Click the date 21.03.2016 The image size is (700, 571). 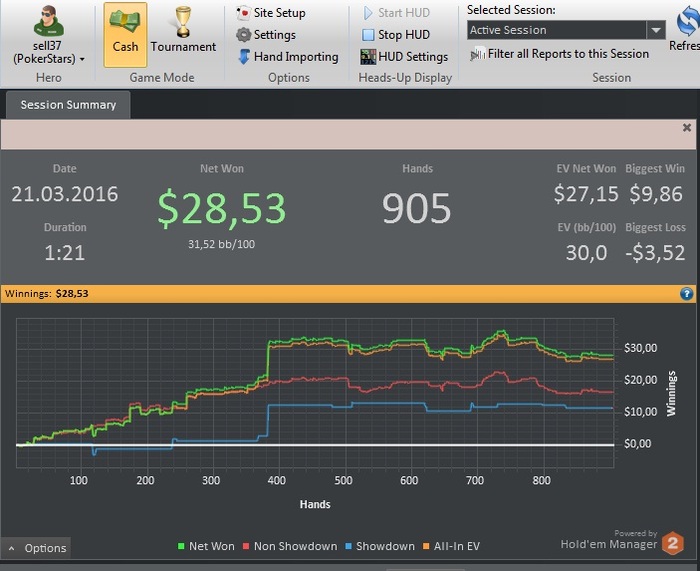[x=65, y=194]
